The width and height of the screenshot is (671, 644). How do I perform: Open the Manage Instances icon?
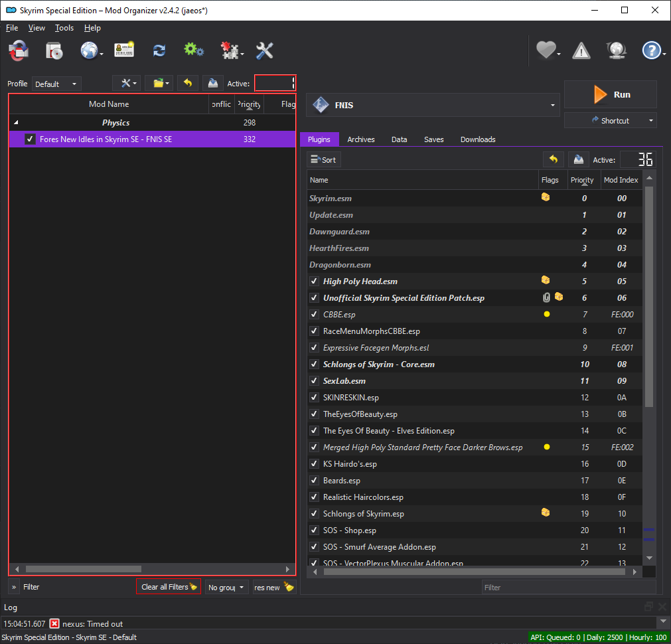(x=19, y=51)
